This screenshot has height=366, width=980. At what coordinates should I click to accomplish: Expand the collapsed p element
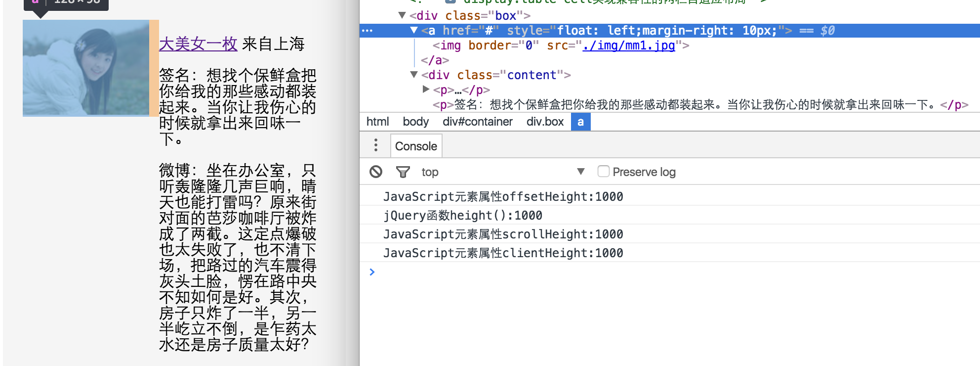click(426, 89)
